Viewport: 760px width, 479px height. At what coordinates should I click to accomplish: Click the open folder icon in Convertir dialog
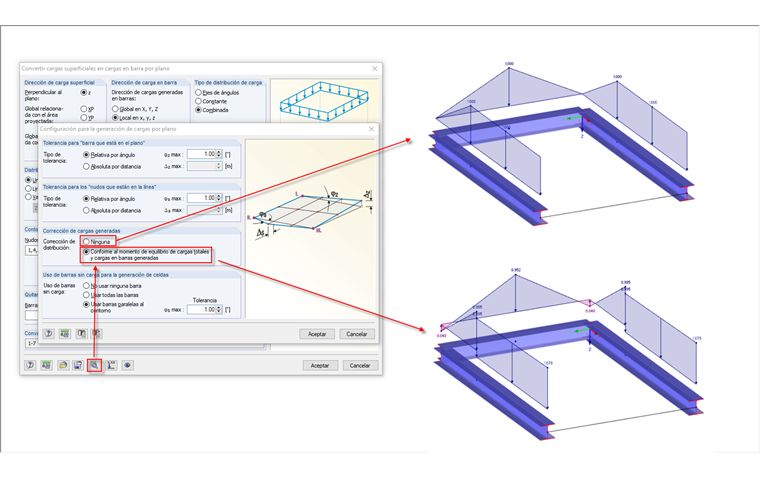point(63,365)
